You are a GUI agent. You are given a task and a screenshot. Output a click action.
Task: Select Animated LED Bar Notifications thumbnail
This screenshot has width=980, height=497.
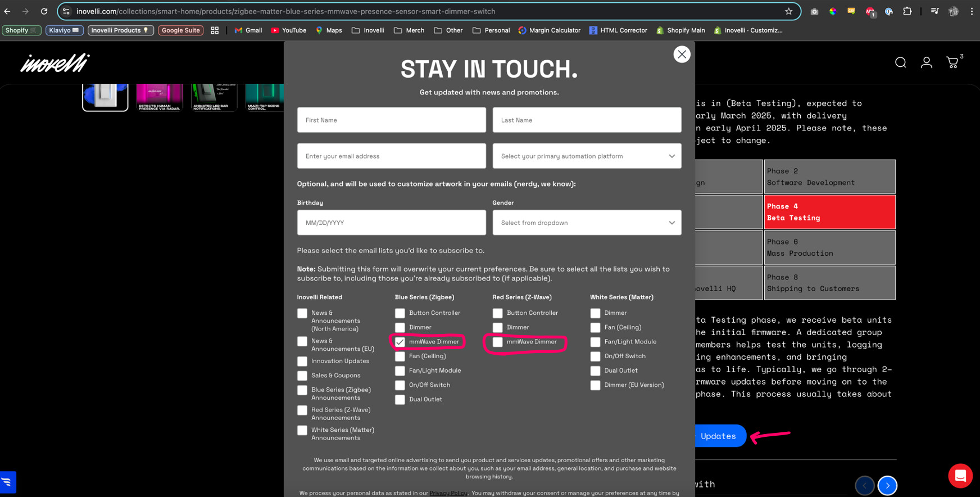pyautogui.click(x=214, y=97)
